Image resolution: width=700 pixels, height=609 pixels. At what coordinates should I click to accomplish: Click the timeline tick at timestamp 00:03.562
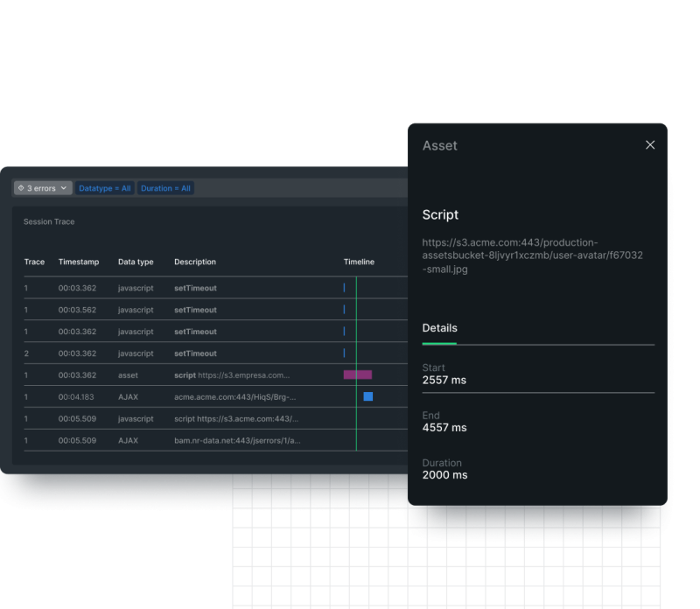(343, 310)
